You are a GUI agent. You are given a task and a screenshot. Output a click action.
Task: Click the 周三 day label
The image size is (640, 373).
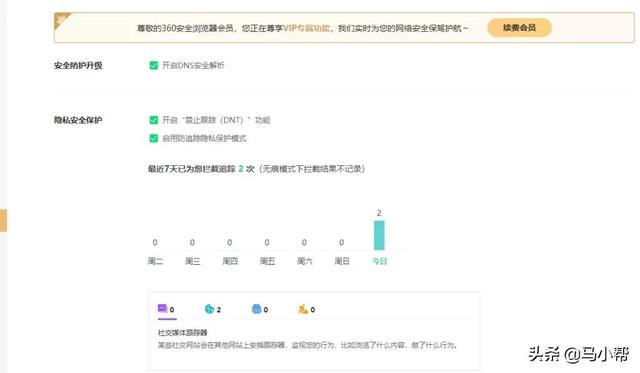tap(193, 261)
